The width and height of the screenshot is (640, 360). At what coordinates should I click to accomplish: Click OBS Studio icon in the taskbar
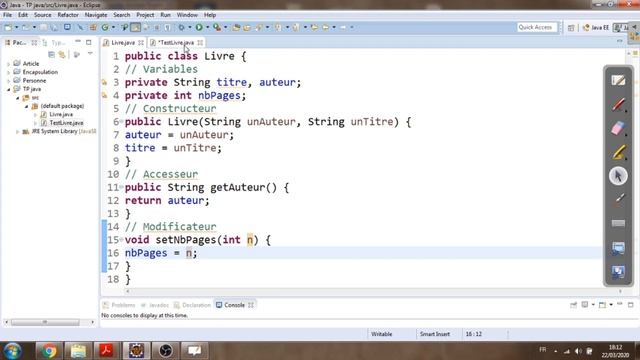pos(165,351)
